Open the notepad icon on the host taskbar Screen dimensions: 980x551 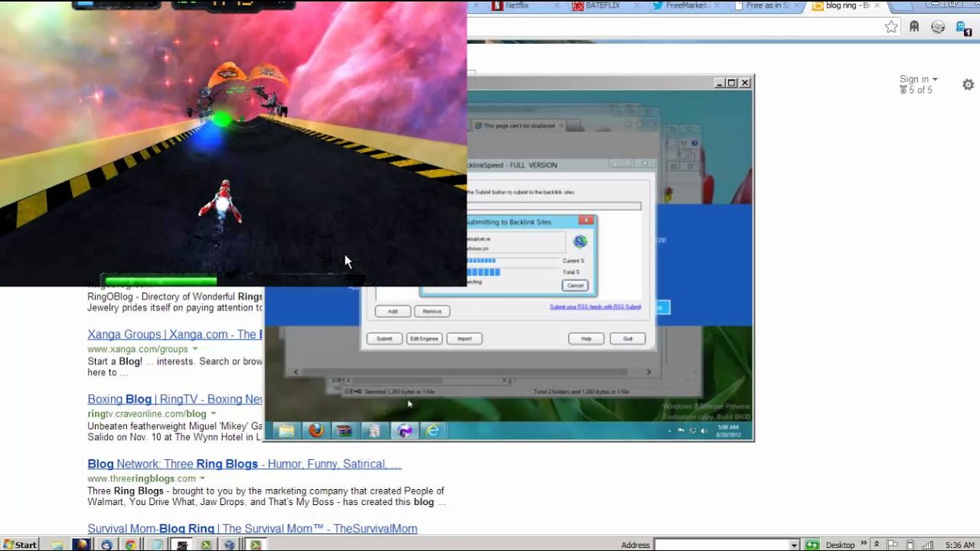coord(157,545)
